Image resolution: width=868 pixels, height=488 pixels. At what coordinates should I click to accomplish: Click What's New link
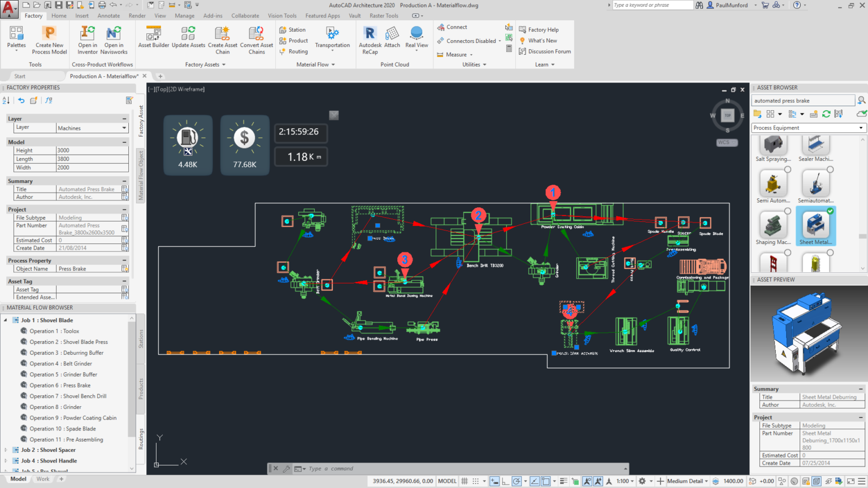pyautogui.click(x=538, y=41)
